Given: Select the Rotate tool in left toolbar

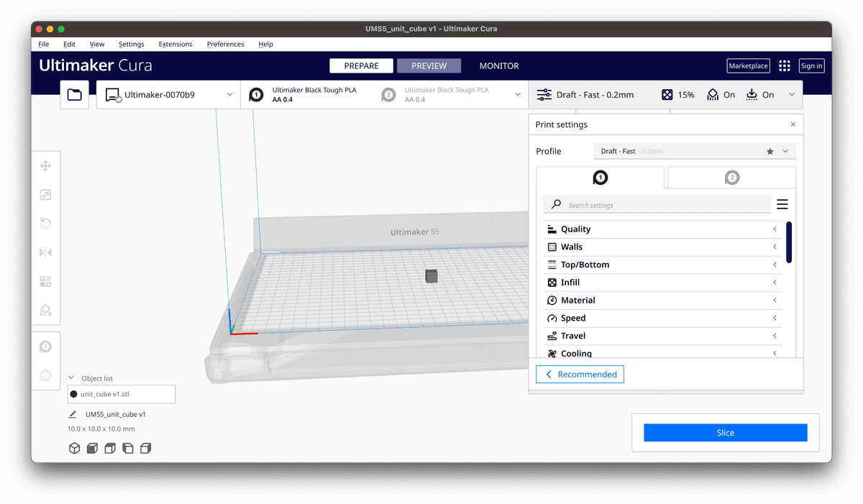Looking at the screenshot, I should 45,224.
